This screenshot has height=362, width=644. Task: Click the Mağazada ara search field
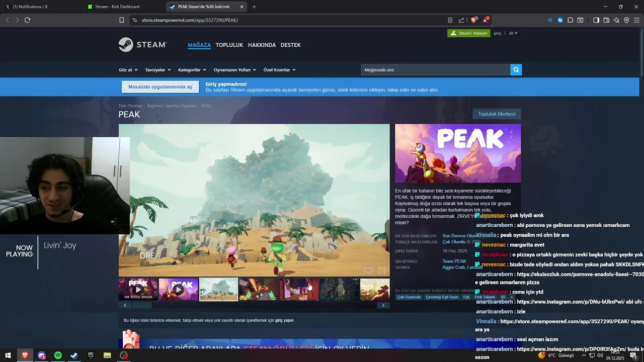[x=435, y=70]
